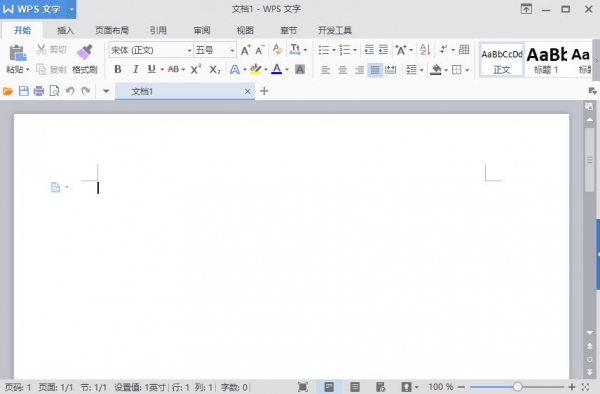Apply the 正文 (Normal) style
The height and width of the screenshot is (394, 600).
tap(502, 60)
